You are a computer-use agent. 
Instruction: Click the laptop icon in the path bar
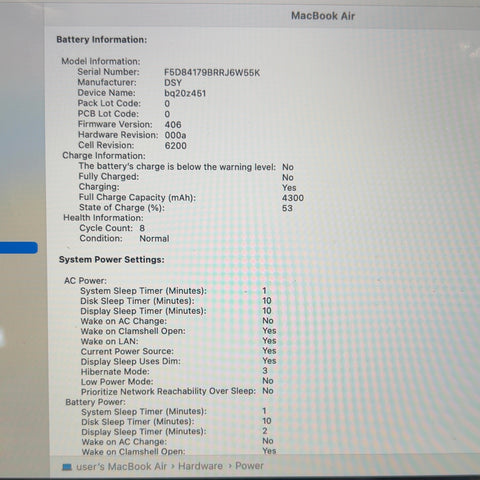tap(67, 467)
